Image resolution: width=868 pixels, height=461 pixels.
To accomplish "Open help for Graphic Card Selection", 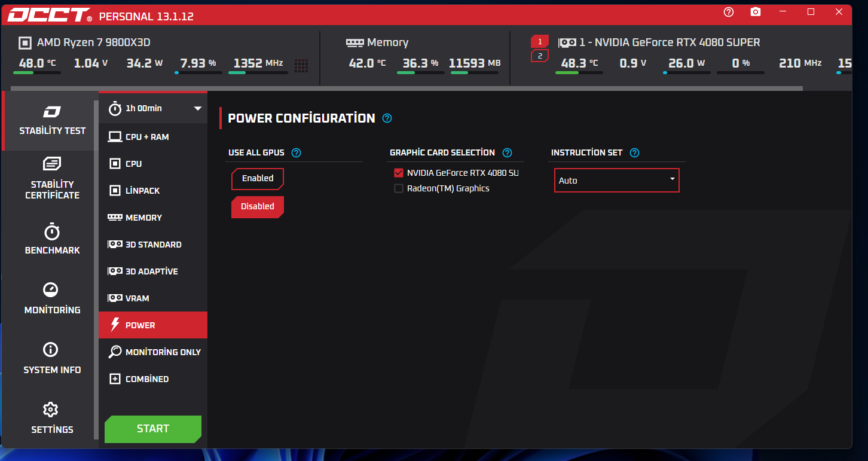I will tap(508, 152).
